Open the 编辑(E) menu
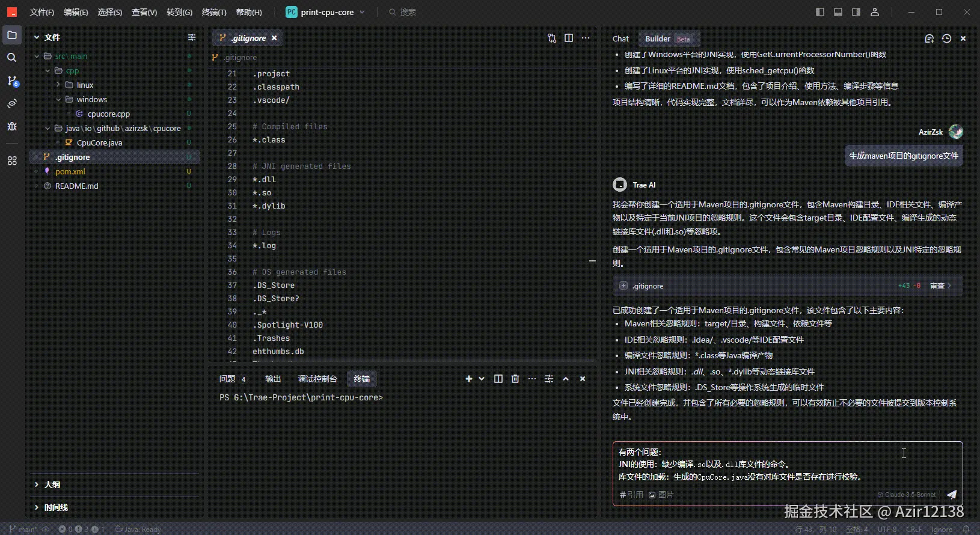Image resolution: width=980 pixels, height=535 pixels. pos(76,12)
